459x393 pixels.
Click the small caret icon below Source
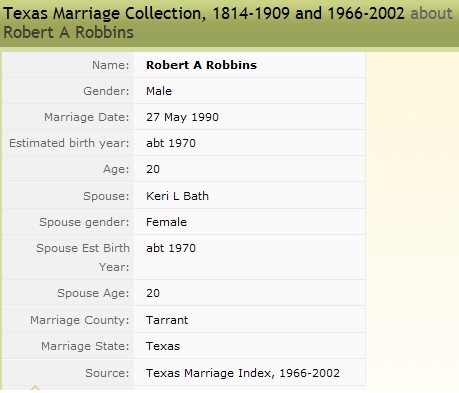point(35,388)
